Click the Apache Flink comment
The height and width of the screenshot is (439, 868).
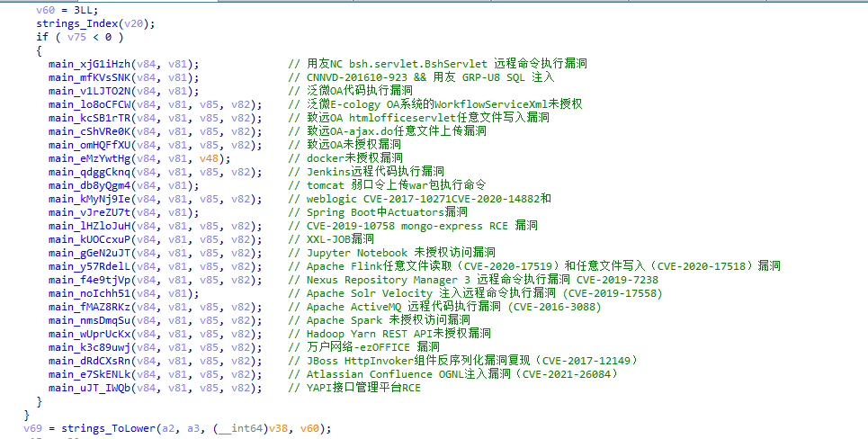tap(534, 266)
